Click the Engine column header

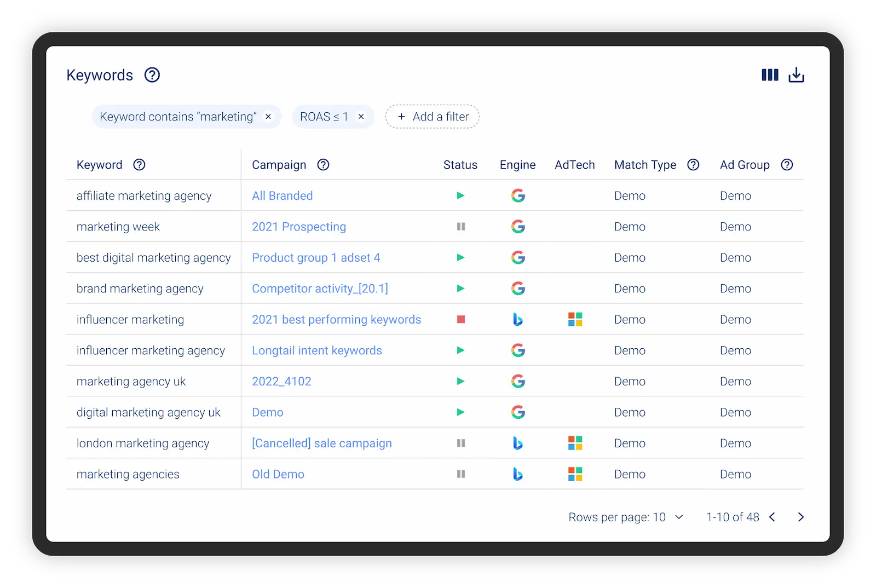[x=517, y=165]
